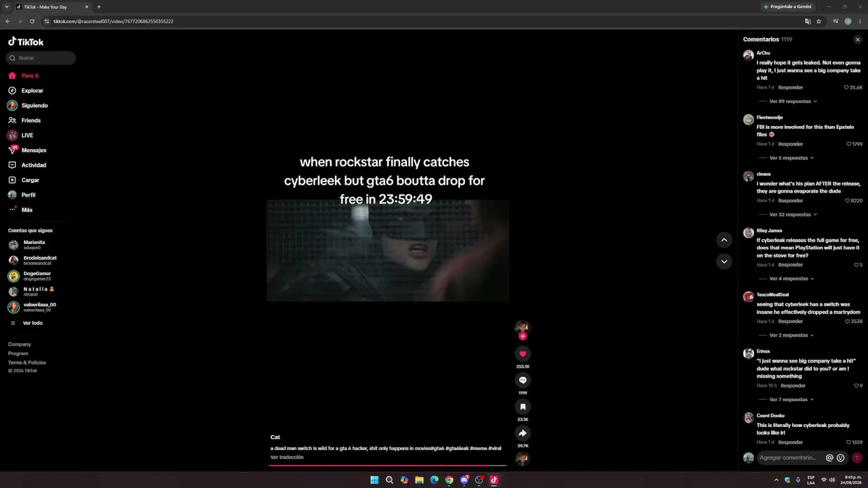868x488 pixels.
Task: Open the emoji picker in comment box
Action: pos(841,458)
